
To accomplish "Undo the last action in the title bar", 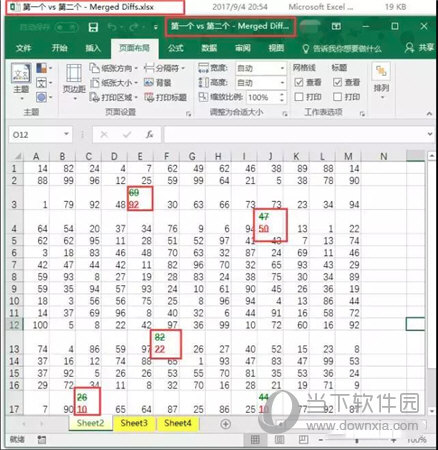I will click(112, 27).
